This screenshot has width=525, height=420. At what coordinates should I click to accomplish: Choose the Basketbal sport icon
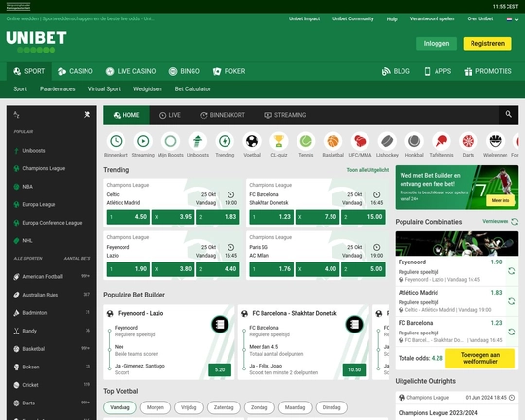tap(333, 141)
